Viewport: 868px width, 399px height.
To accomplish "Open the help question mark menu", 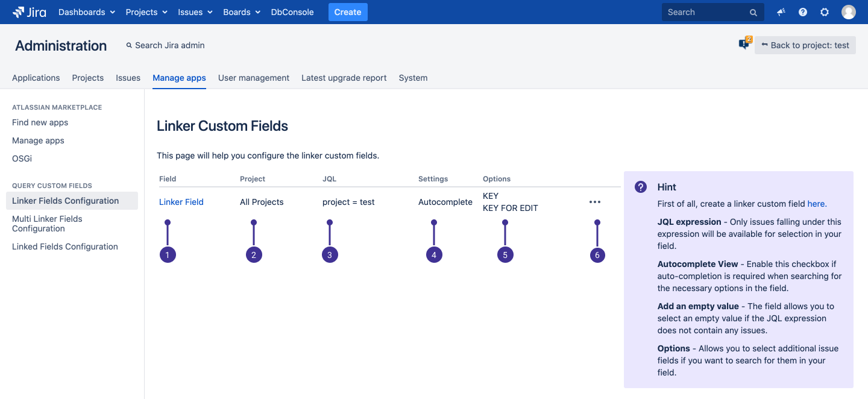I will click(x=803, y=12).
